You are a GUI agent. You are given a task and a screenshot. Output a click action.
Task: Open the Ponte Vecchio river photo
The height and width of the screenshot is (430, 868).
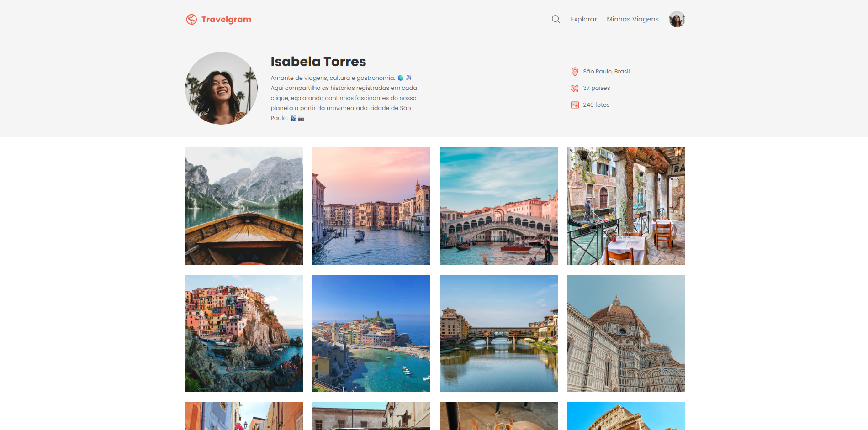(x=499, y=333)
